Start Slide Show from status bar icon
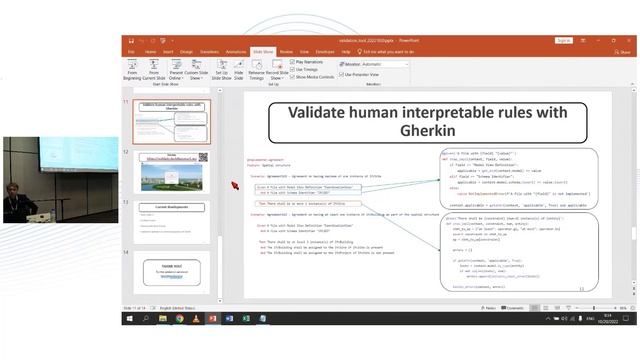This screenshot has height=360, width=640. 569,308
